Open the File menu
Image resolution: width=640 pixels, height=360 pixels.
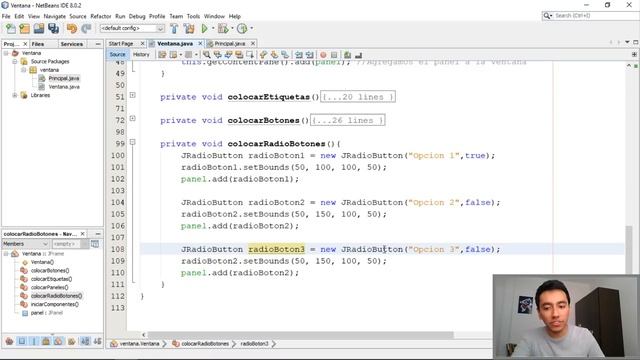point(6,16)
